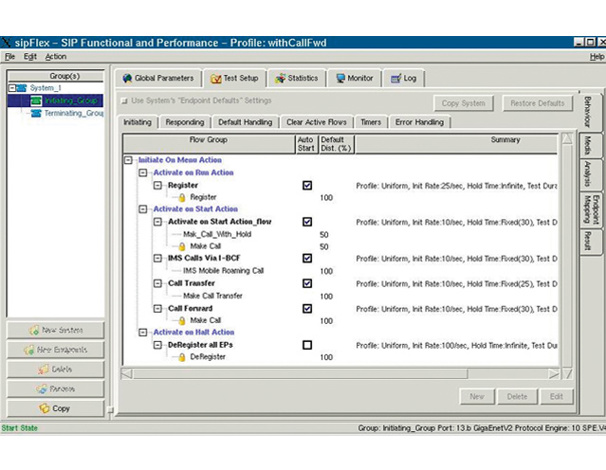Click the horizontal scrollbar under the flow table

(340, 373)
